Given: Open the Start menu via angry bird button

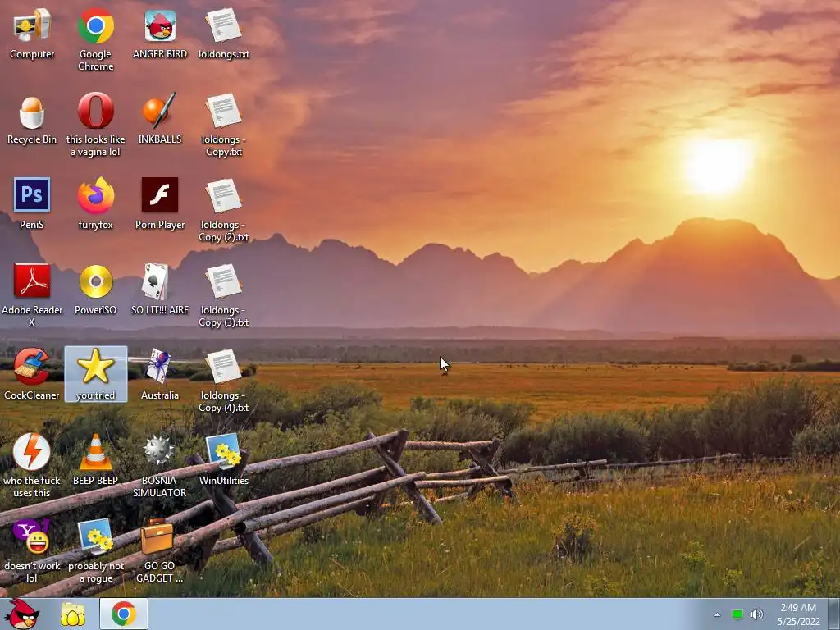Looking at the screenshot, I should pyautogui.click(x=21, y=614).
